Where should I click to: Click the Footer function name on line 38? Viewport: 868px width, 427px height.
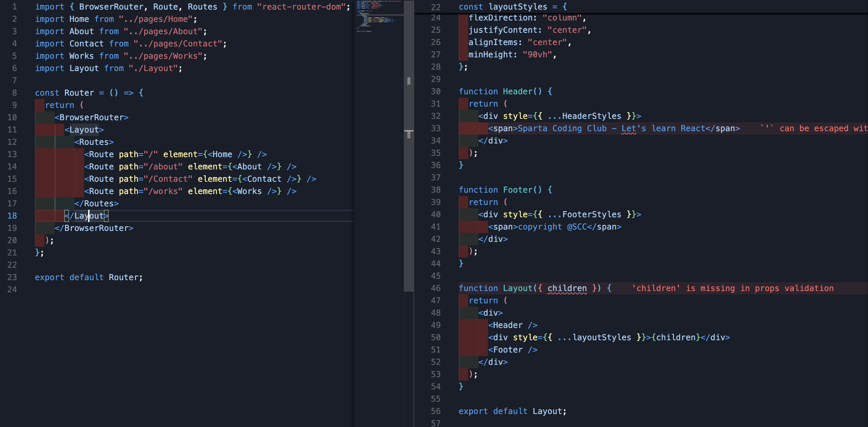coord(517,190)
